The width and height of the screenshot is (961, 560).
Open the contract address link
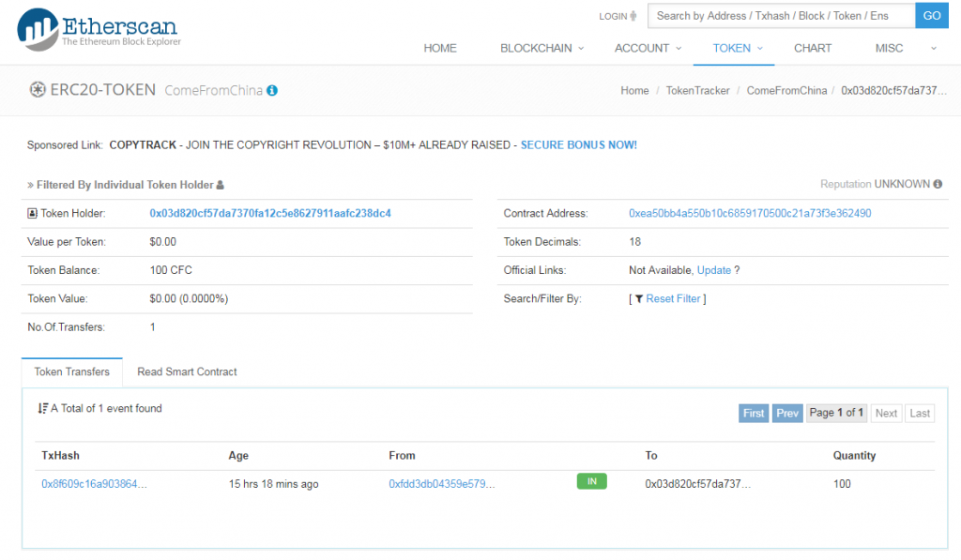[x=750, y=213]
